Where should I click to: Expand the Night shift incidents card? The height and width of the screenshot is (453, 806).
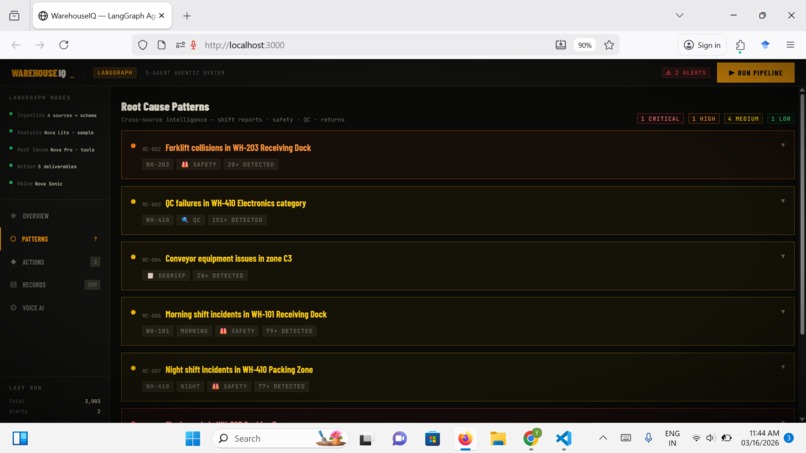click(x=783, y=367)
